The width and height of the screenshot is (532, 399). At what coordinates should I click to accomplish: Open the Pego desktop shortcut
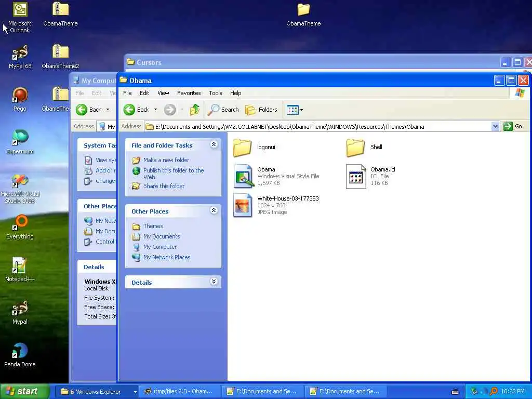[x=20, y=99]
